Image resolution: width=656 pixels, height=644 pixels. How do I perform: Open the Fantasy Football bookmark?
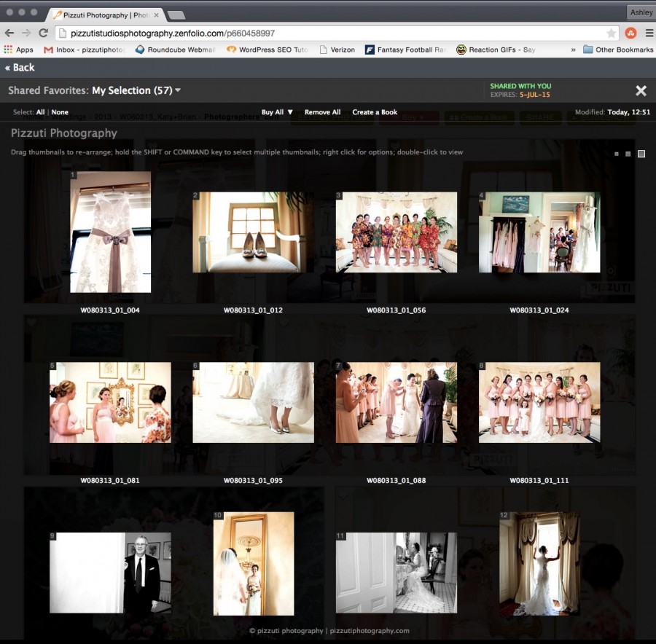[405, 50]
